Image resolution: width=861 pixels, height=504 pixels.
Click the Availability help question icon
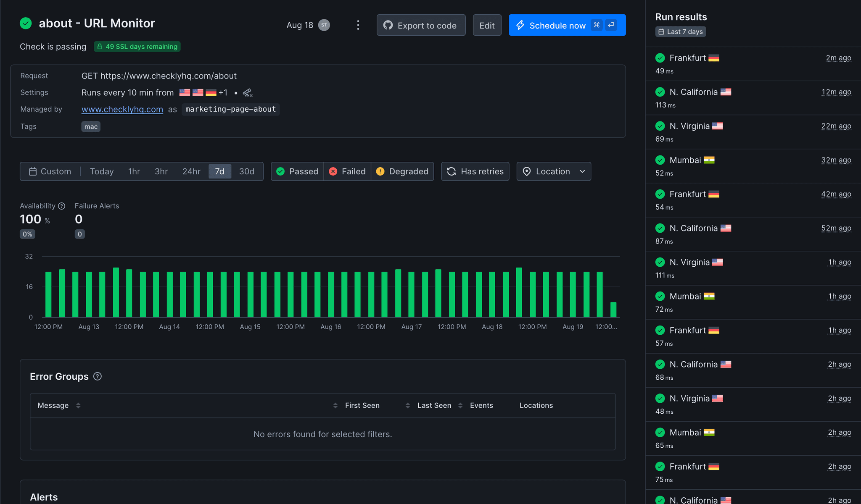click(x=62, y=206)
